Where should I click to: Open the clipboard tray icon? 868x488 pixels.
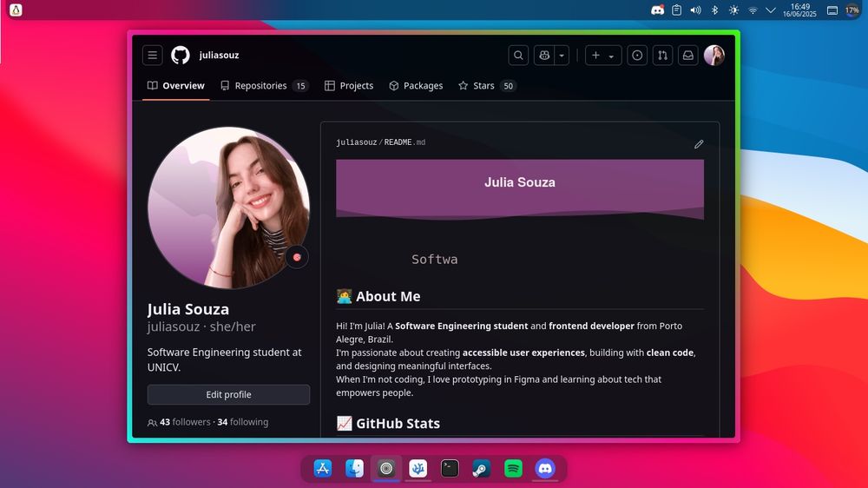[x=676, y=10]
